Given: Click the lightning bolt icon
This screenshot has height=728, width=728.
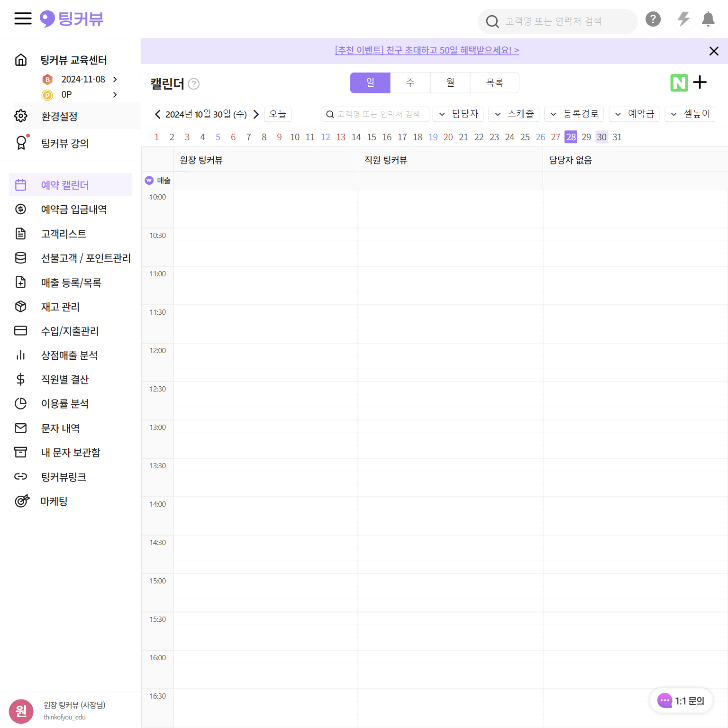Looking at the screenshot, I should tap(683, 19).
